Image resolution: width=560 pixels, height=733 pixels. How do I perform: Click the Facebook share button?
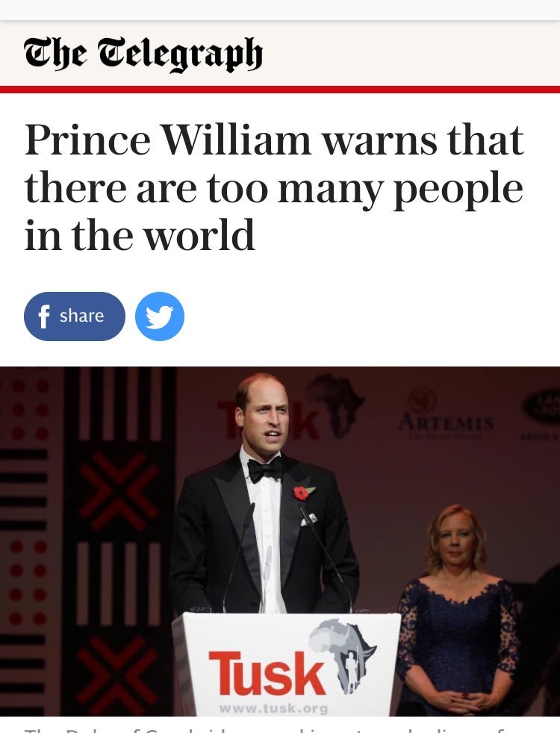click(75, 316)
